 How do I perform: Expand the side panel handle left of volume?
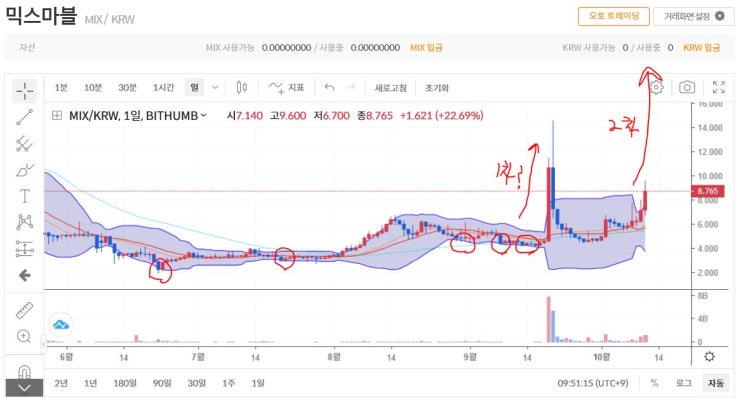(44, 344)
